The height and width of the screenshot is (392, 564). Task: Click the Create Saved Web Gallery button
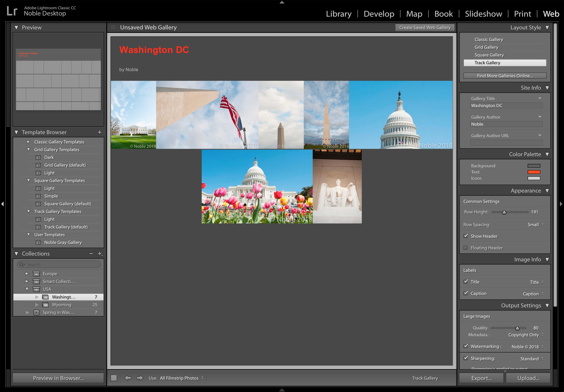425,27
